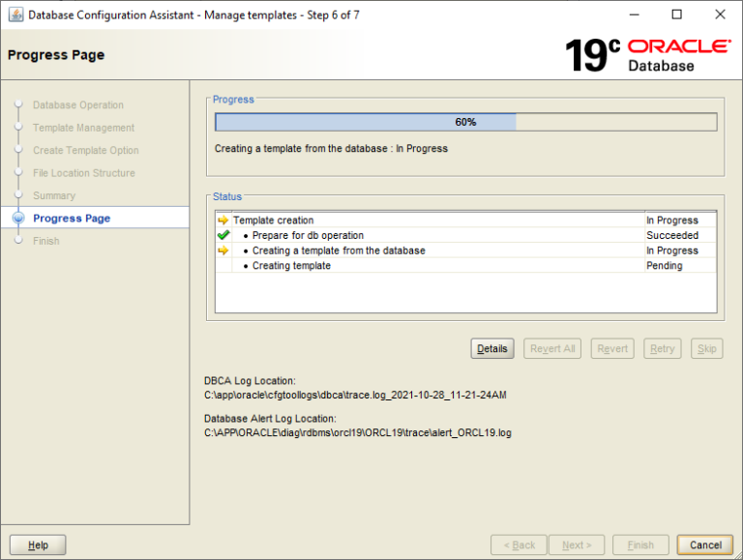Click the green checkmark for Prepare for db operation
743x560 pixels.
pos(223,235)
